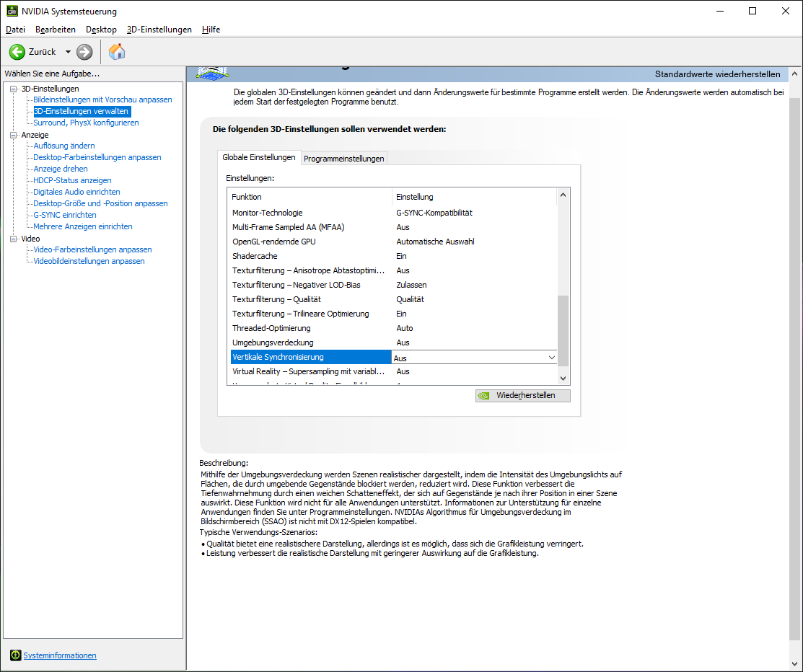Select 3D-Einstellungen verwalten in tree

point(81,111)
